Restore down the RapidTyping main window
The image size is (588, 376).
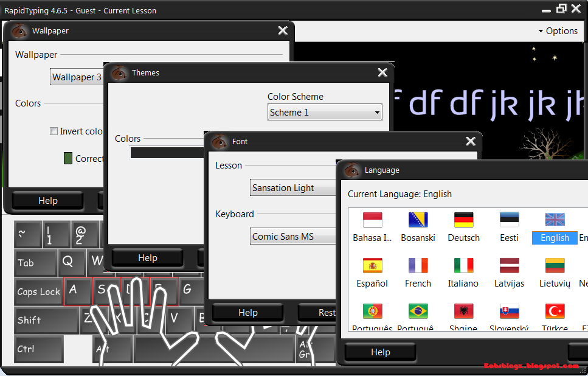[561, 9]
